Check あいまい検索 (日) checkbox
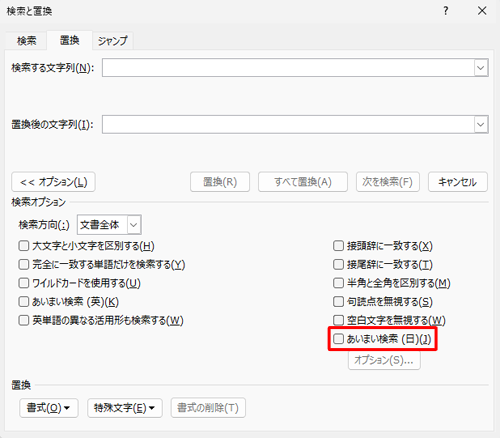This screenshot has height=438, width=500. pos(338,339)
